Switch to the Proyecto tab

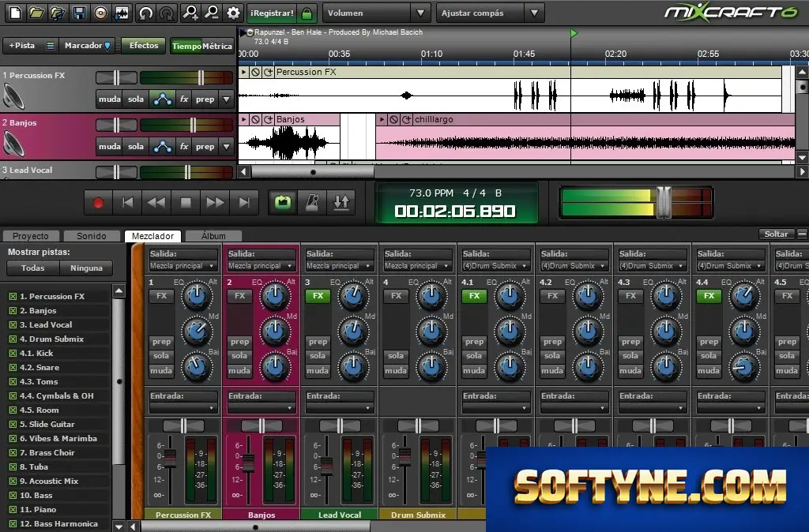coord(31,236)
